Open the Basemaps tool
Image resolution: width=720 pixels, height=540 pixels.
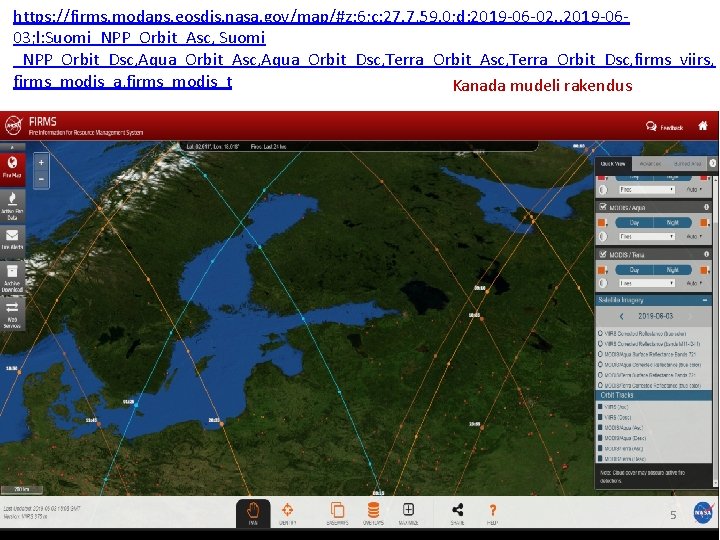[338, 513]
